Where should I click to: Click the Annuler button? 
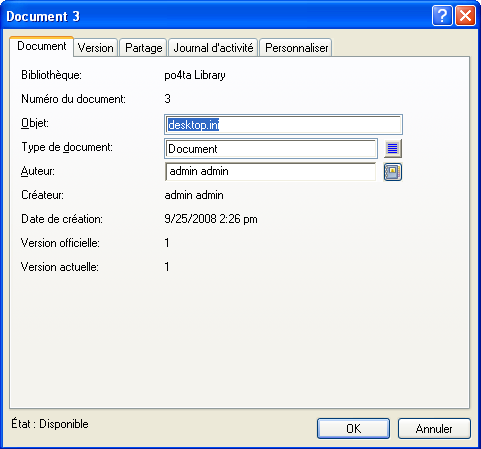pyautogui.click(x=434, y=429)
